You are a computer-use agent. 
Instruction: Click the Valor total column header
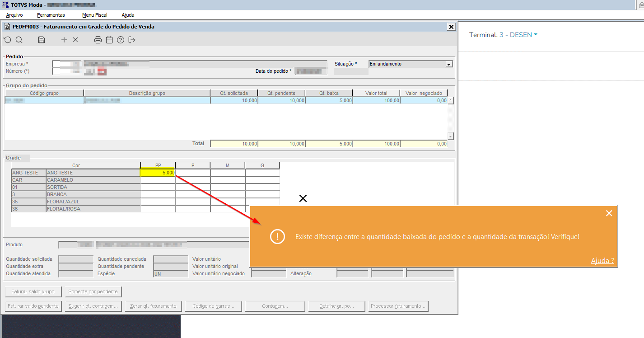tap(377, 93)
